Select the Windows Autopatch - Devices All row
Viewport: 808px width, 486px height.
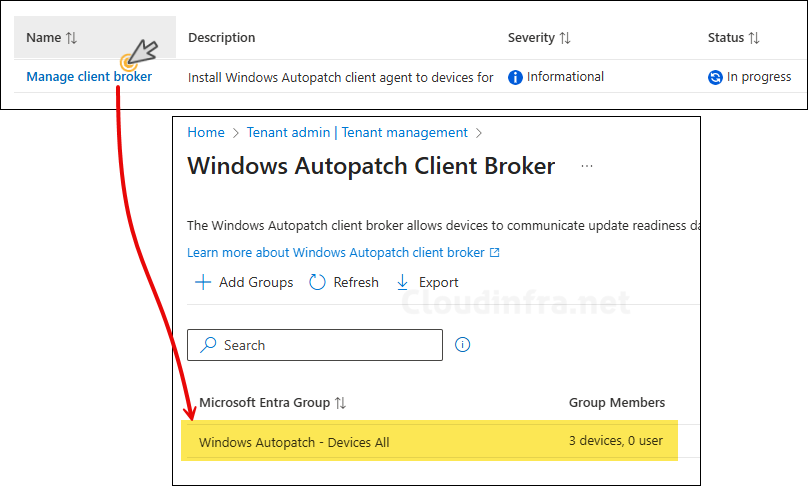[294, 441]
